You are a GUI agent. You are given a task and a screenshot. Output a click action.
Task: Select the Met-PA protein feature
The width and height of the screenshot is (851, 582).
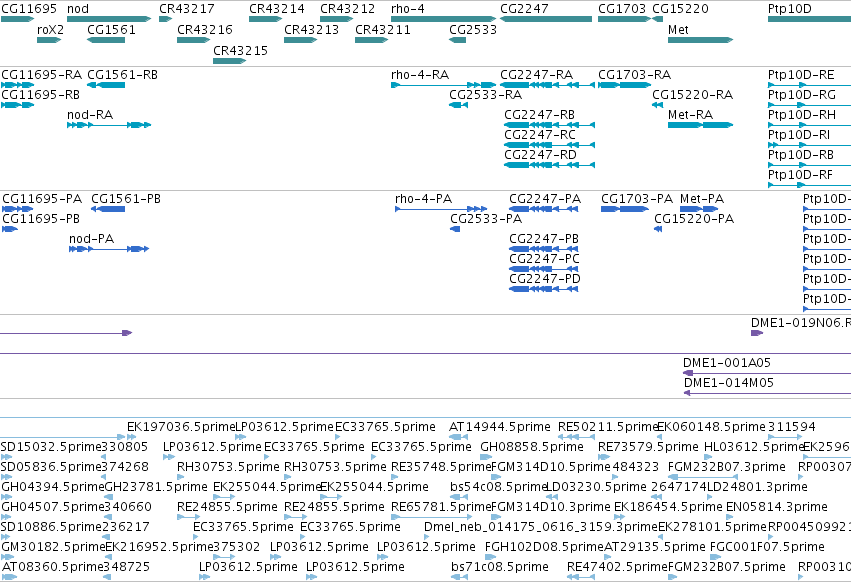point(700,209)
